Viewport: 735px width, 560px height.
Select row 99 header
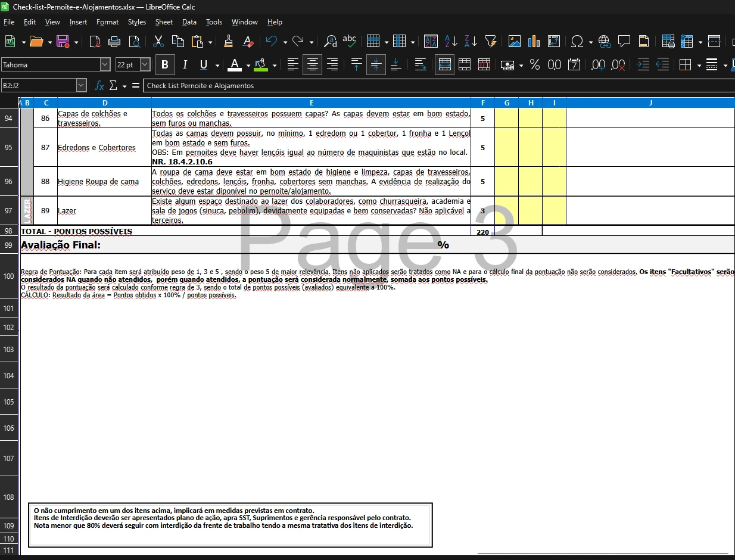[x=8, y=245]
